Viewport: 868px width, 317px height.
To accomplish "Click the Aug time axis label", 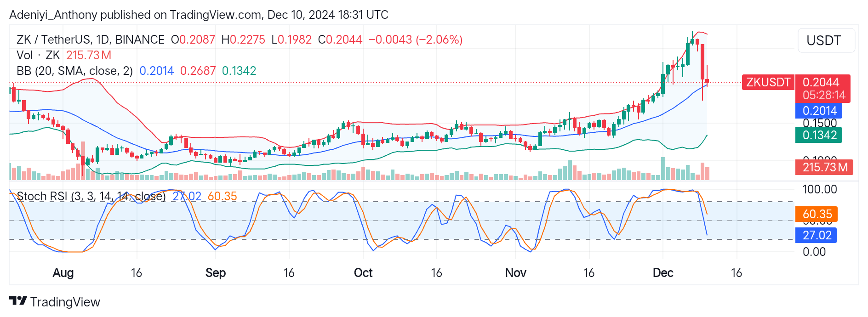I will tap(63, 273).
